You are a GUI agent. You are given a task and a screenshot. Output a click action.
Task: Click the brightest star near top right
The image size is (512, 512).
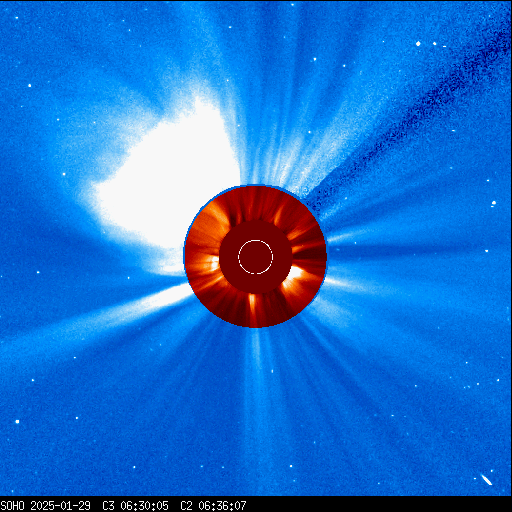[x=418, y=43]
